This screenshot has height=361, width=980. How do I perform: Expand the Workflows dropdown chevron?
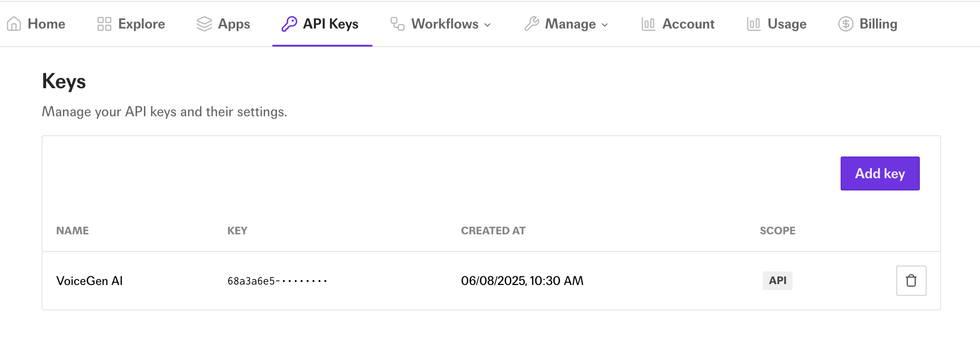tap(487, 25)
